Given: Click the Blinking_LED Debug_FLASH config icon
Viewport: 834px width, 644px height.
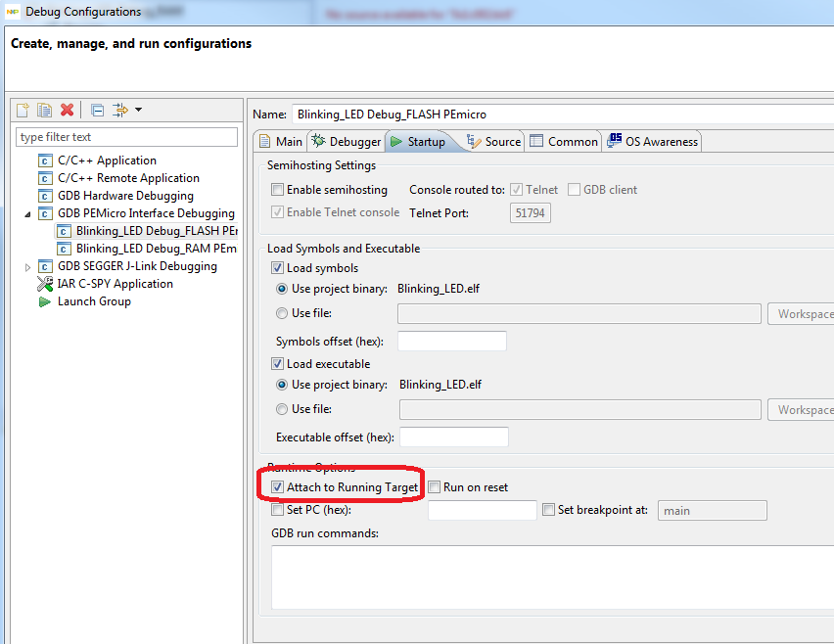Looking at the screenshot, I should pyautogui.click(x=64, y=231).
